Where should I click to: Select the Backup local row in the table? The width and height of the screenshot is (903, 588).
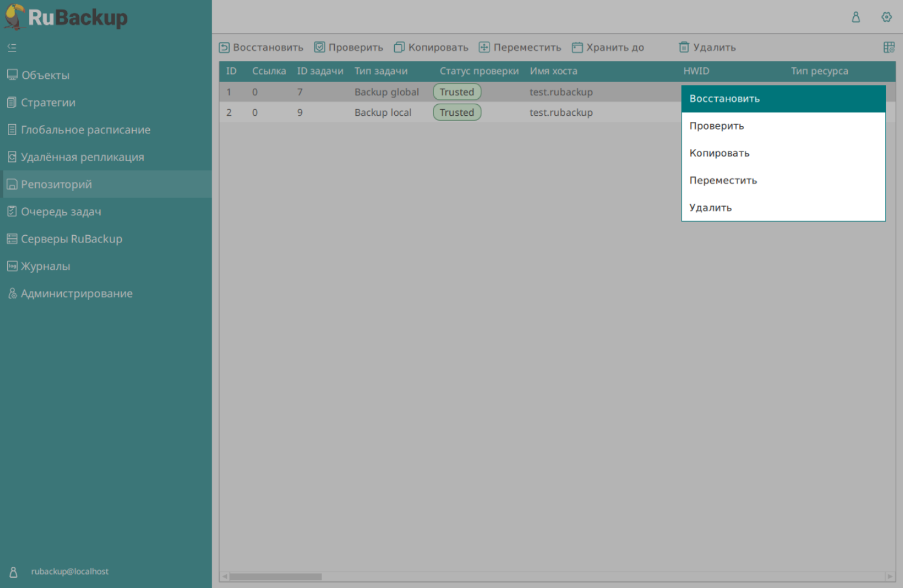click(383, 113)
